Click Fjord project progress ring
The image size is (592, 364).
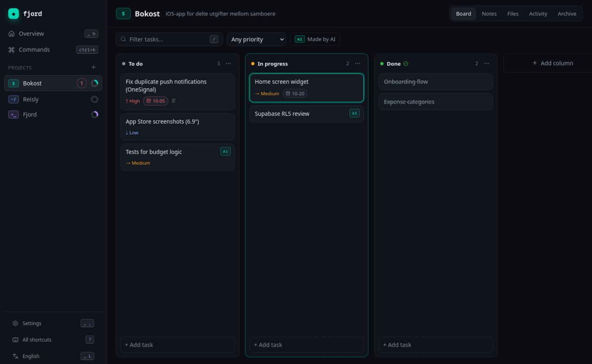94,115
